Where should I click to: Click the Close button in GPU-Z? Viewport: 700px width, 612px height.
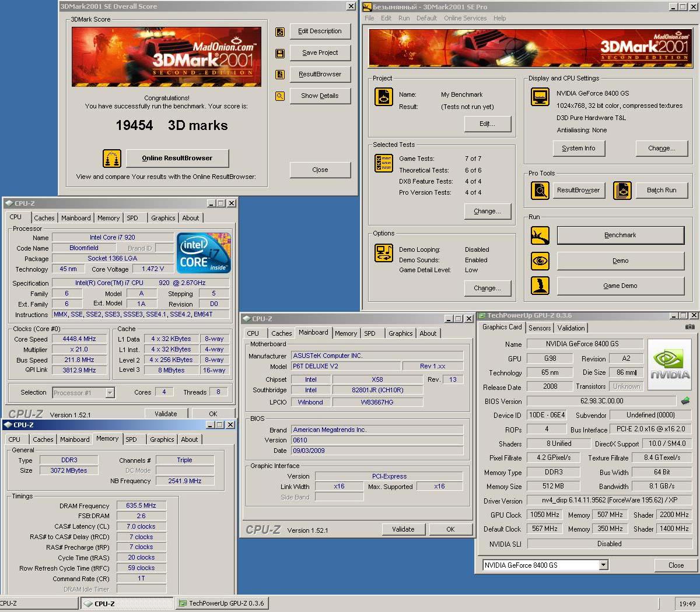coord(676,565)
